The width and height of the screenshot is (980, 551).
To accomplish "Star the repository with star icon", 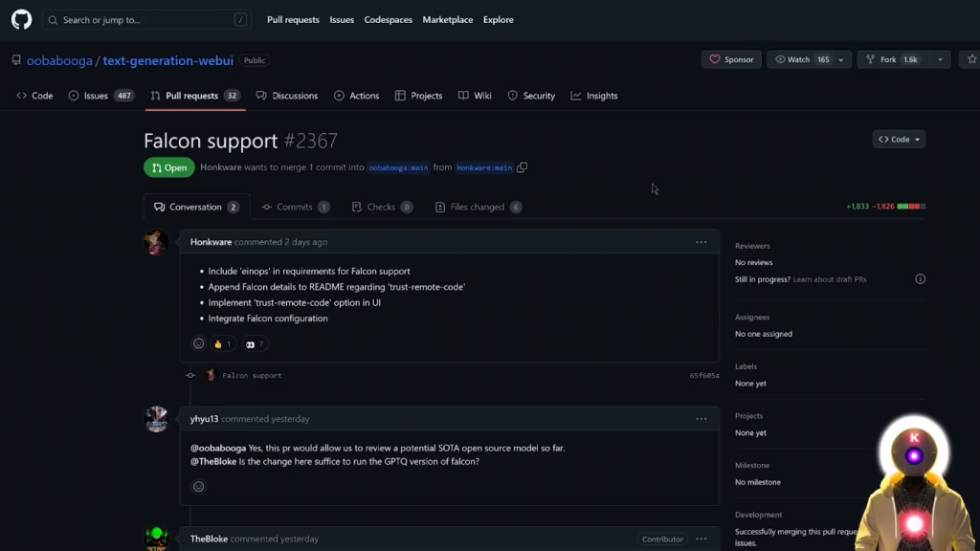I will [x=971, y=59].
